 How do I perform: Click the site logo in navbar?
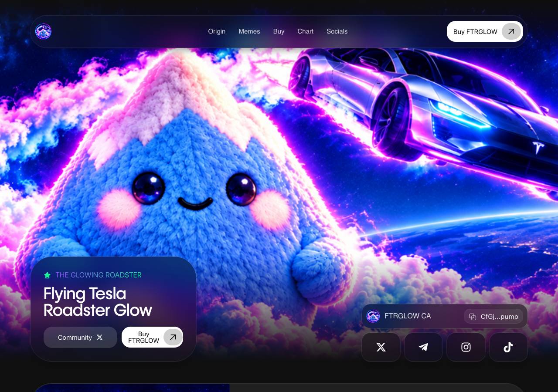point(44,31)
